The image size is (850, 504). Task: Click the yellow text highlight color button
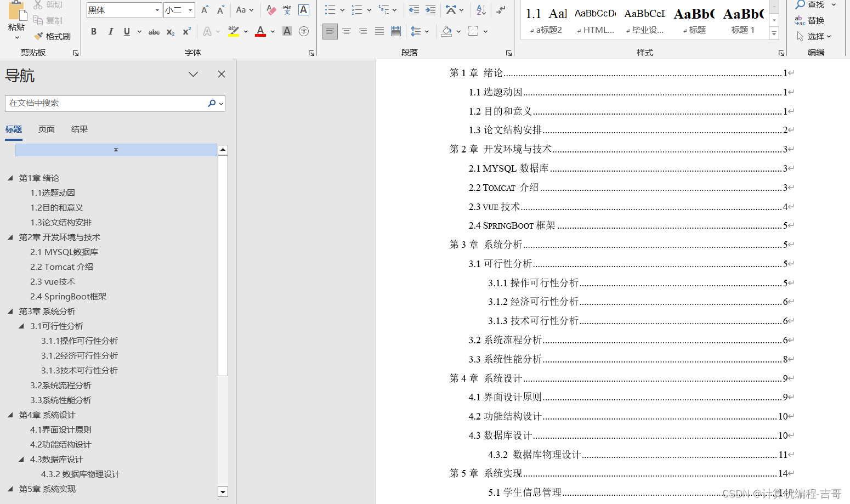coord(234,31)
